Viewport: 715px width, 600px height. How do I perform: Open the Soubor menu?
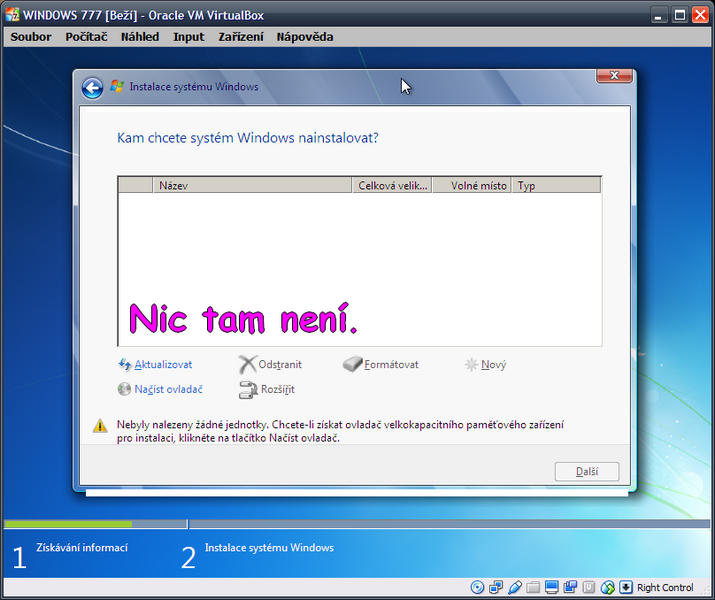31,37
